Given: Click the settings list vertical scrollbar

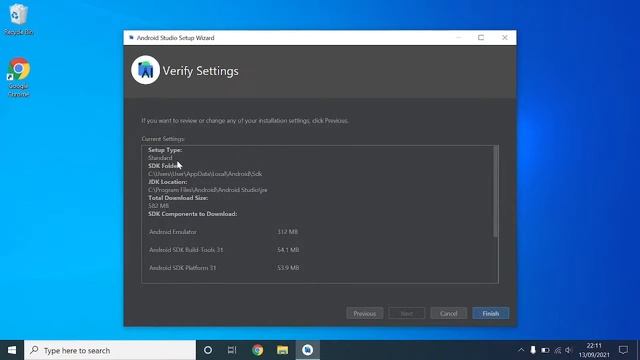Looking at the screenshot, I should [496, 191].
